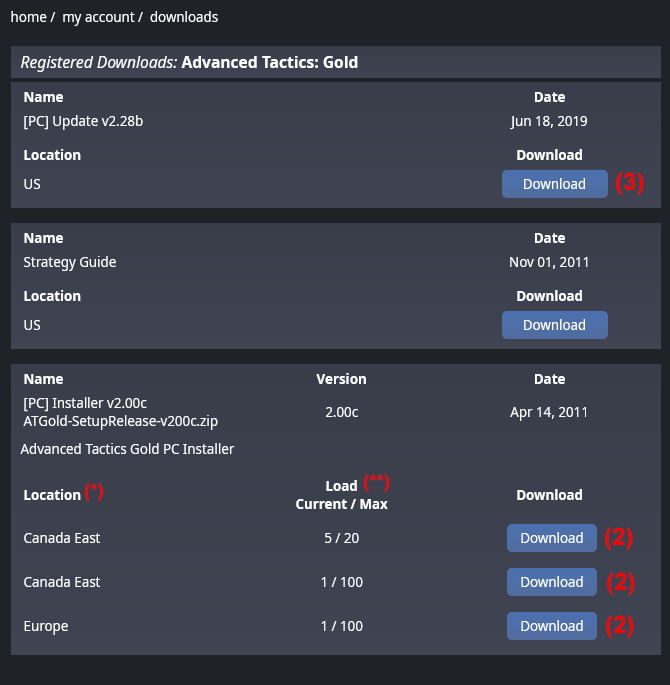Download the Strategy Guide

pos(554,325)
